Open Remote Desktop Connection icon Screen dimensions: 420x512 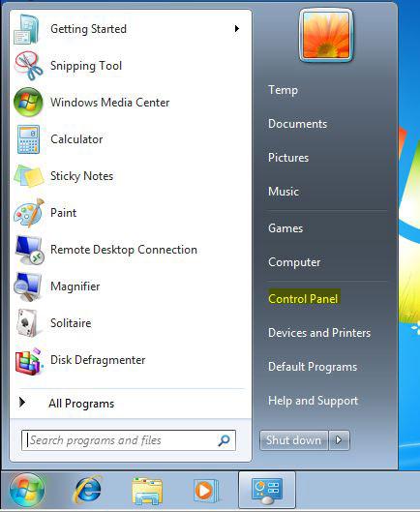29,250
